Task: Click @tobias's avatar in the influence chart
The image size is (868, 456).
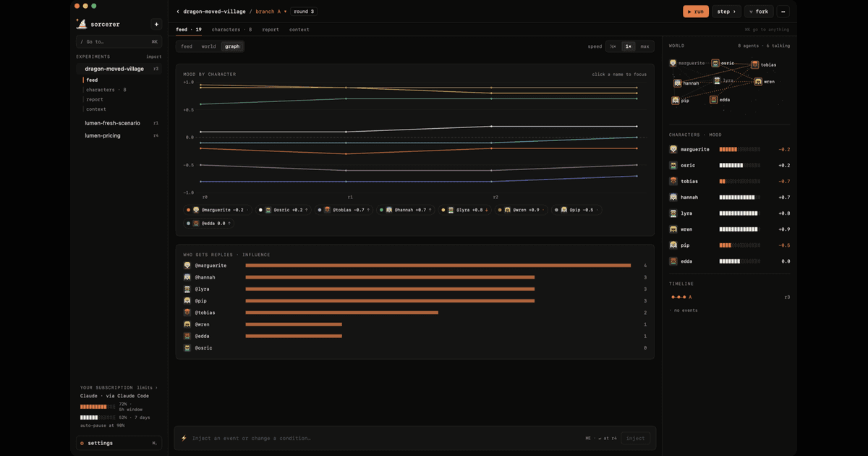Action: pyautogui.click(x=187, y=313)
